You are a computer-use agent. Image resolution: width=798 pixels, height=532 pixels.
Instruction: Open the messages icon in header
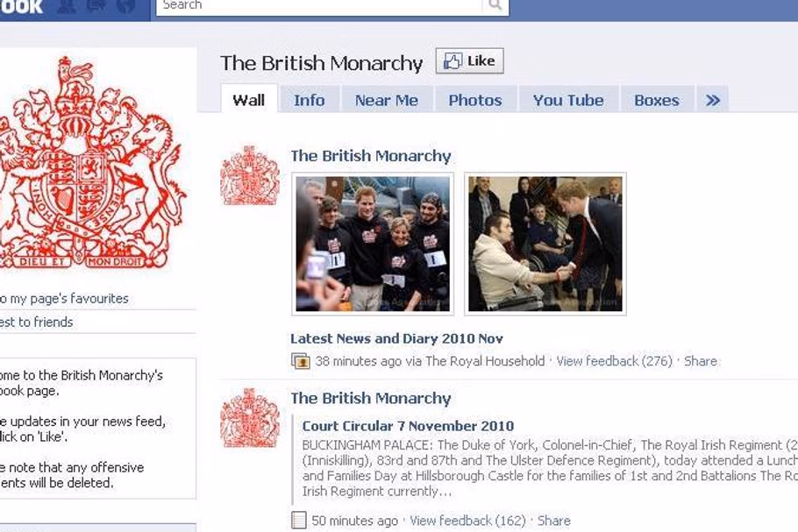pos(96,6)
